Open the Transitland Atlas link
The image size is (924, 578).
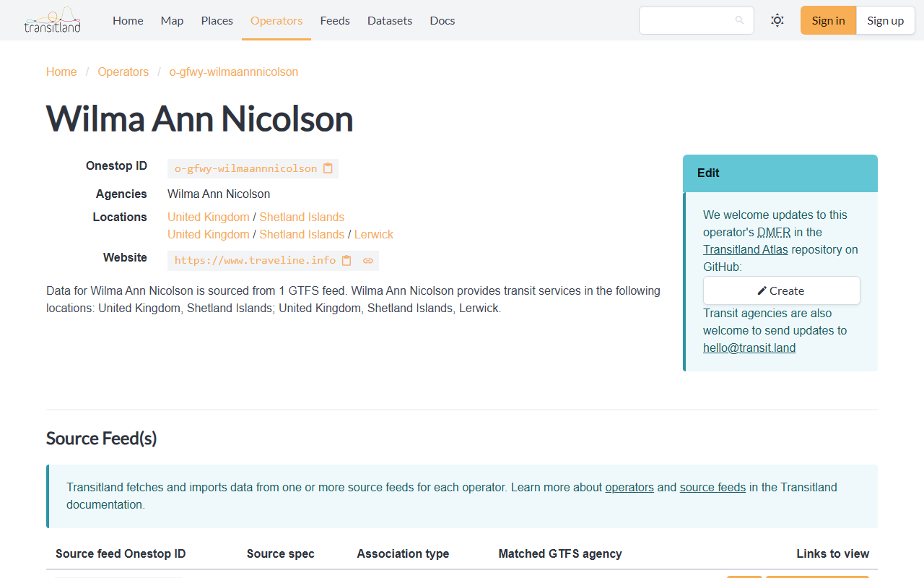point(746,249)
